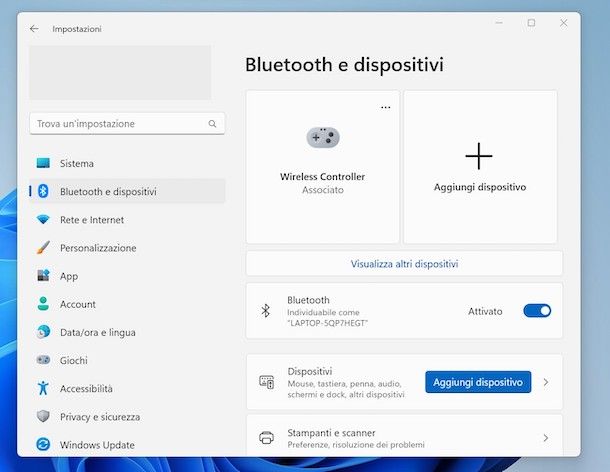Click the Attivato status label
This screenshot has width=610, height=472.
[485, 311]
